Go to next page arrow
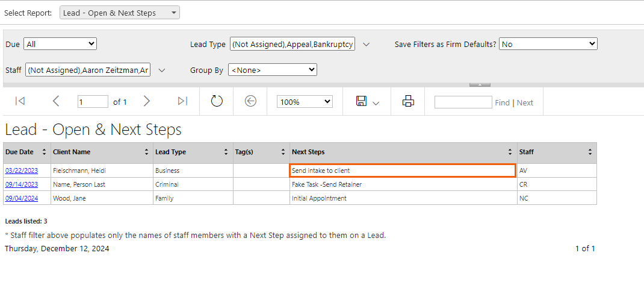The height and width of the screenshot is (294, 644). [x=147, y=101]
